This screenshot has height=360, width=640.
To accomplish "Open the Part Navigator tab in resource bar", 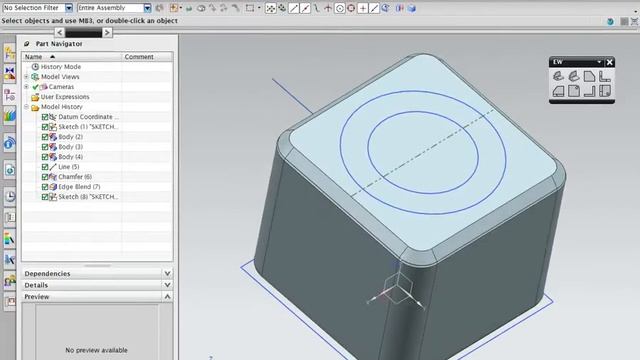I will 10,95.
